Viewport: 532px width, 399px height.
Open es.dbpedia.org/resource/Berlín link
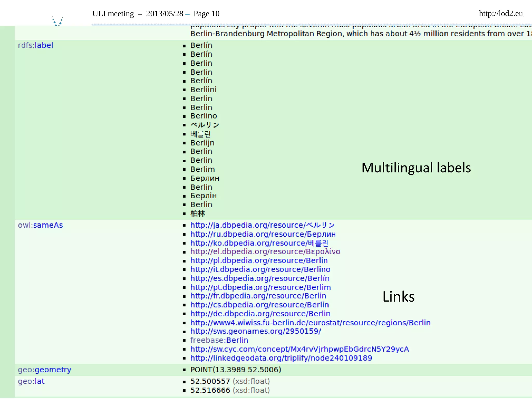tap(260, 278)
